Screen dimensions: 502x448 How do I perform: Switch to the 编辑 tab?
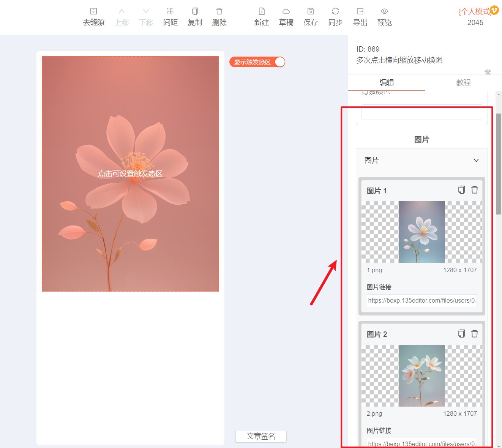(x=387, y=82)
